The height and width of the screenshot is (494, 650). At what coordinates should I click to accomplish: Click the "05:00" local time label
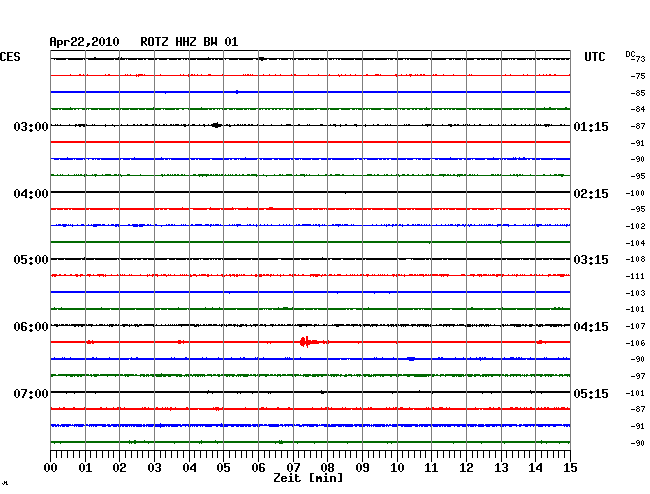click(31, 260)
